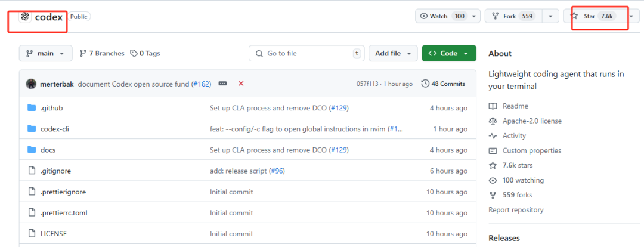Click the 4 hours ago timestamp for .github

click(x=448, y=108)
